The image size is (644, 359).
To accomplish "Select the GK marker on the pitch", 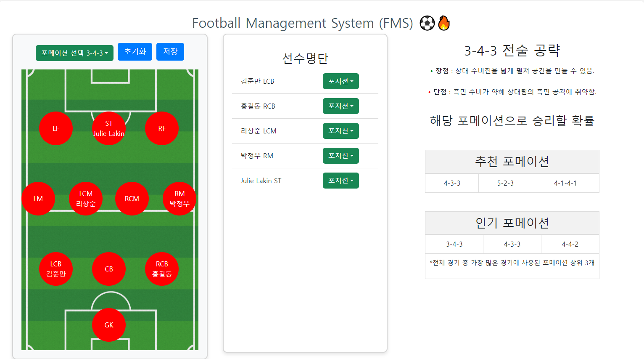I will (x=109, y=324).
